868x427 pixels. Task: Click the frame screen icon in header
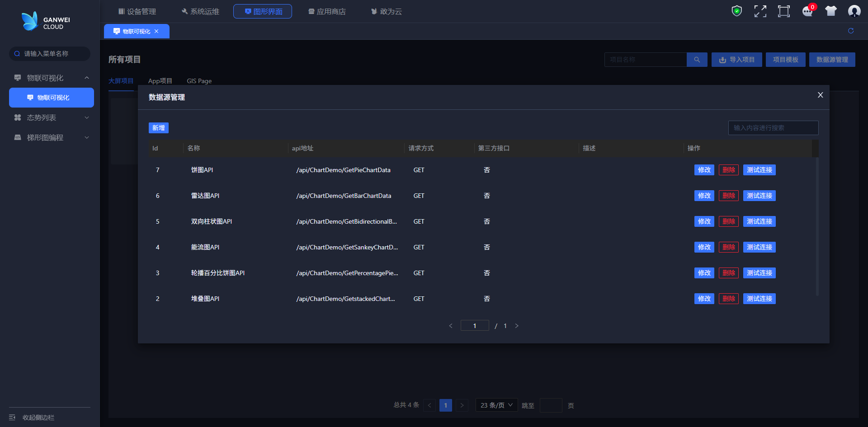click(x=783, y=11)
